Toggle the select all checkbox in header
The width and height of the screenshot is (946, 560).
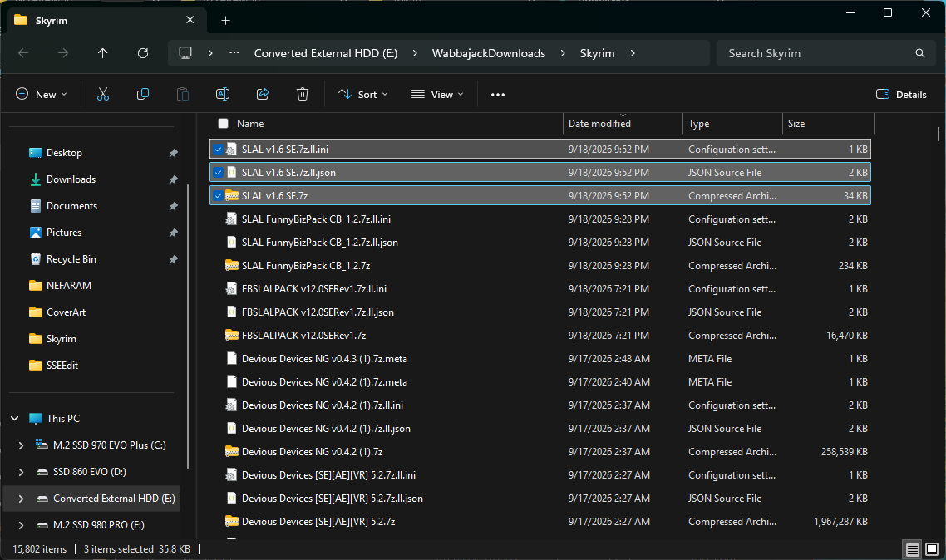point(224,124)
